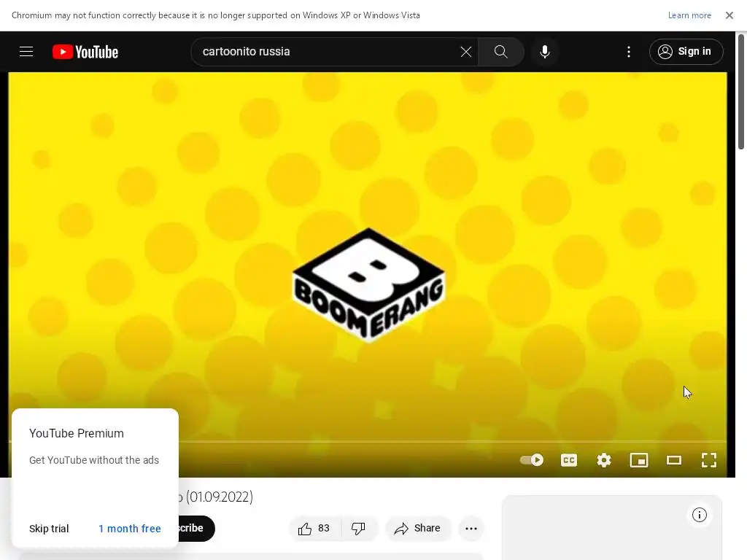Go to YouTube home via logo
Image resolution: width=747 pixels, height=560 pixels.
click(85, 52)
